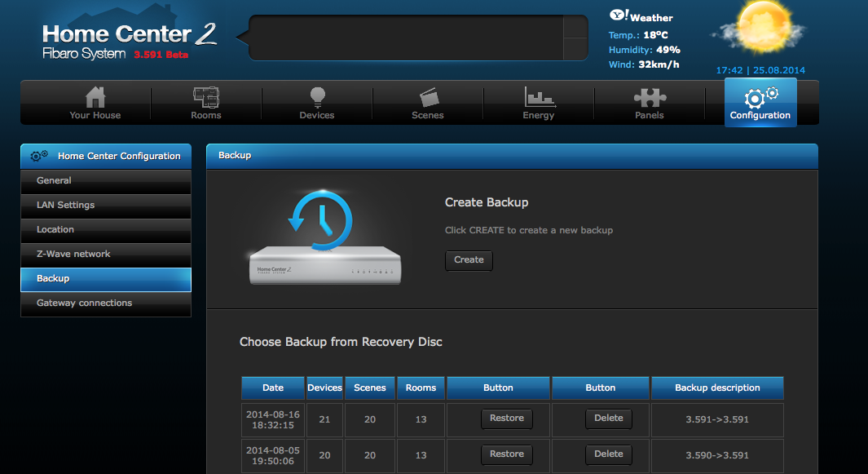
Task: Open the Your House section
Action: click(95, 103)
